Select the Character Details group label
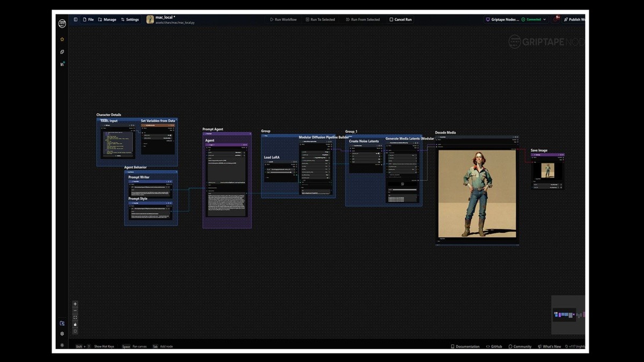Screen dimensions: 644x362 (109, 115)
